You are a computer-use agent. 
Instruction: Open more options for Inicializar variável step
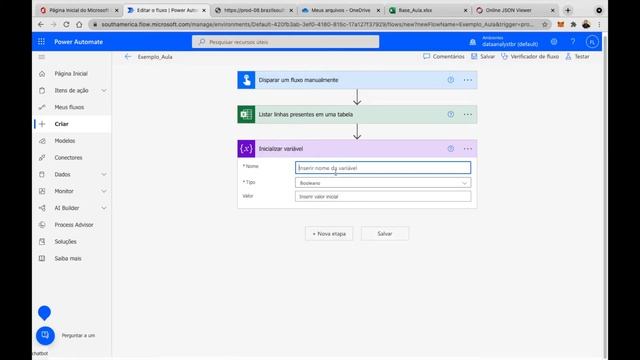tap(468, 149)
